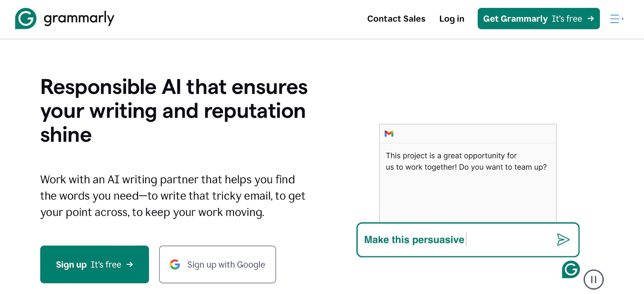Click the Gmail icon in email preview
The image size is (644, 294).
389,134
